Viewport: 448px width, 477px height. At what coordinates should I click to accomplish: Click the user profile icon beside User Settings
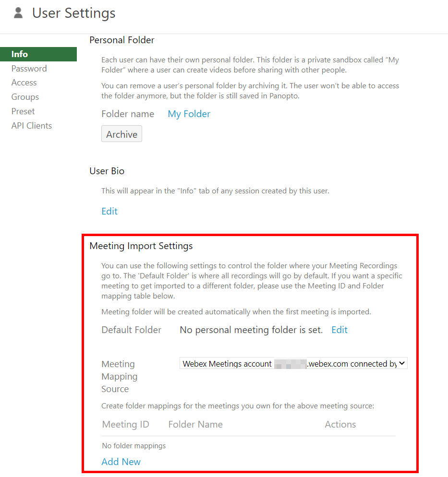point(17,12)
